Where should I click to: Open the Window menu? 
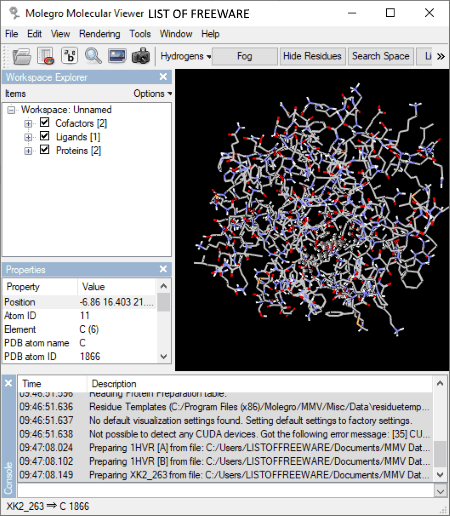[176, 34]
